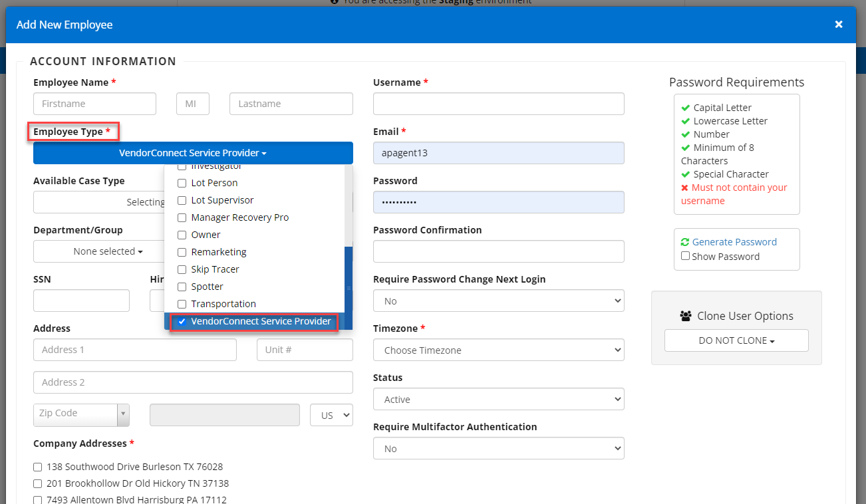The height and width of the screenshot is (504, 866).
Task: Click the Password field
Action: click(499, 202)
